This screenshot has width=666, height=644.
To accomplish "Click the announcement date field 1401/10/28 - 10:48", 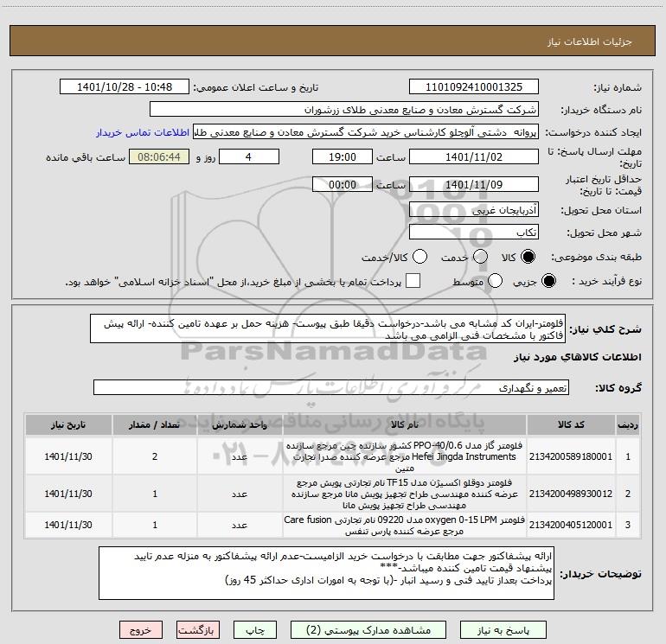I will 125,87.
